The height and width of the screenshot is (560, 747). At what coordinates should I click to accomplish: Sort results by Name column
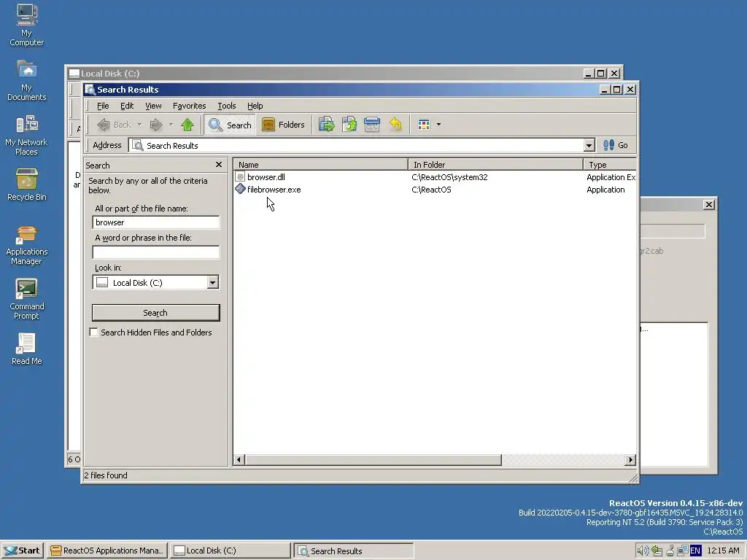point(320,165)
